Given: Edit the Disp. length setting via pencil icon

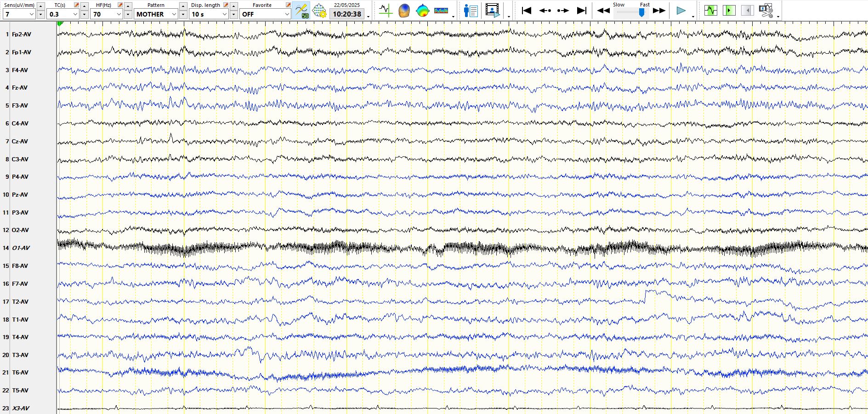Looking at the screenshot, I should pyautogui.click(x=226, y=5).
